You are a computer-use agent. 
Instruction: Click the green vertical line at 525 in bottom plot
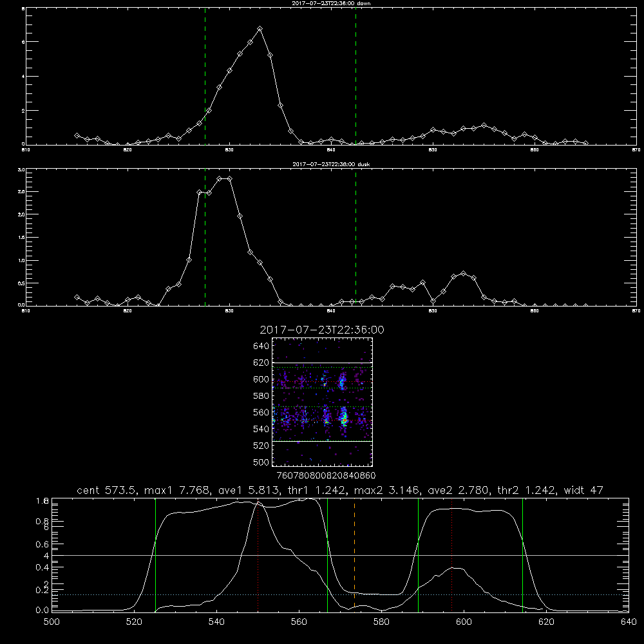155,554
